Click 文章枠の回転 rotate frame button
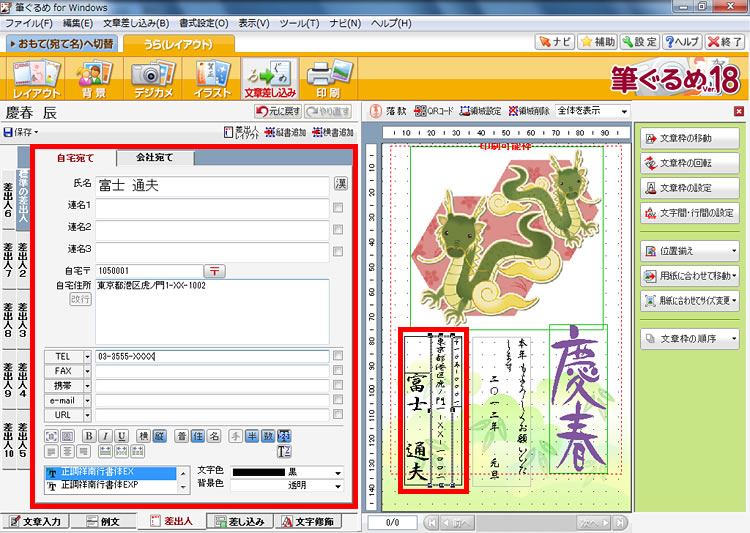 point(690,163)
